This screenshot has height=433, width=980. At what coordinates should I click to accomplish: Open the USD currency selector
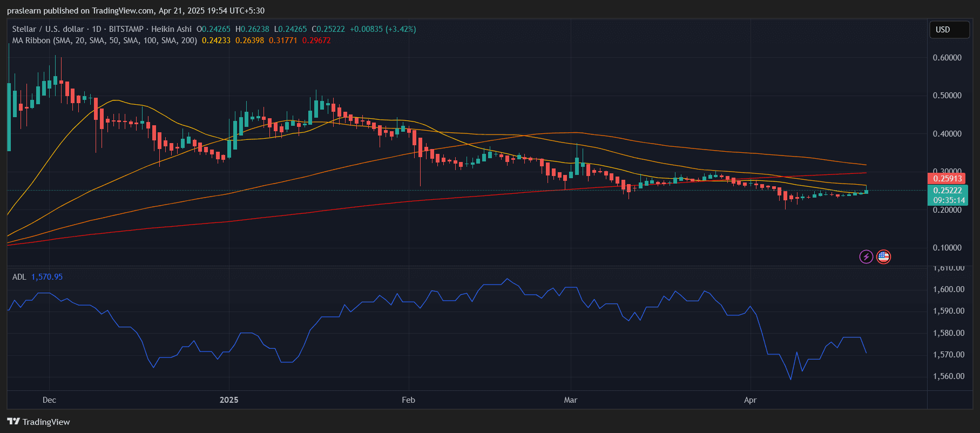pyautogui.click(x=948, y=30)
